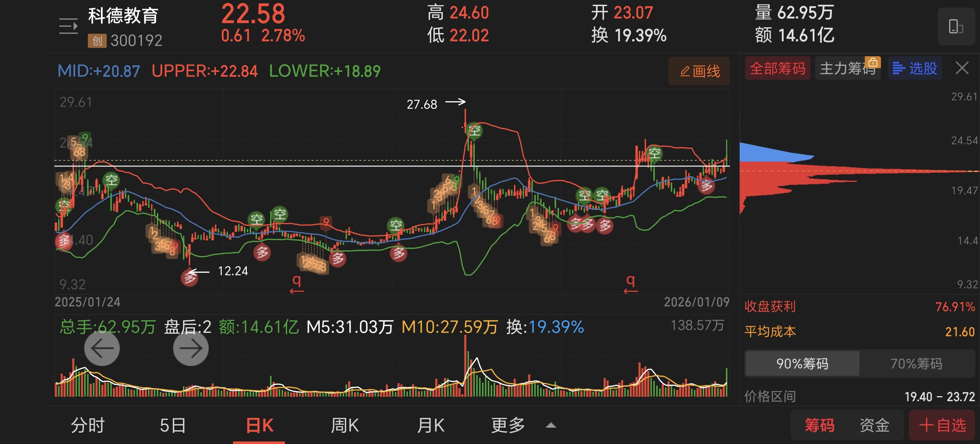Select the 70%筹码 option
This screenshot has height=444, width=980.
[x=916, y=363]
